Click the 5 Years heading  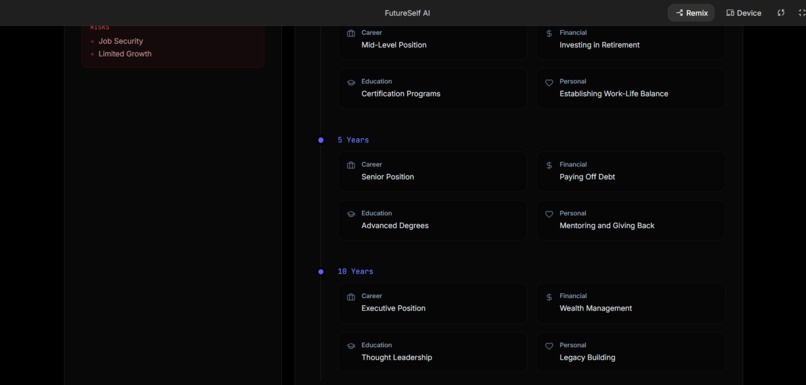tap(353, 140)
